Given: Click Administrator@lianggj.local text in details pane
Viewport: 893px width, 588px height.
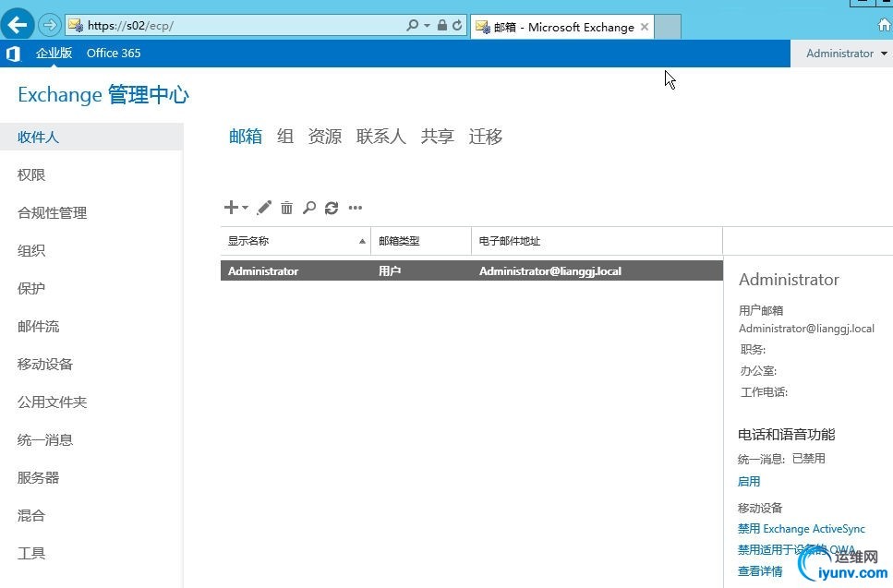Looking at the screenshot, I should point(806,329).
